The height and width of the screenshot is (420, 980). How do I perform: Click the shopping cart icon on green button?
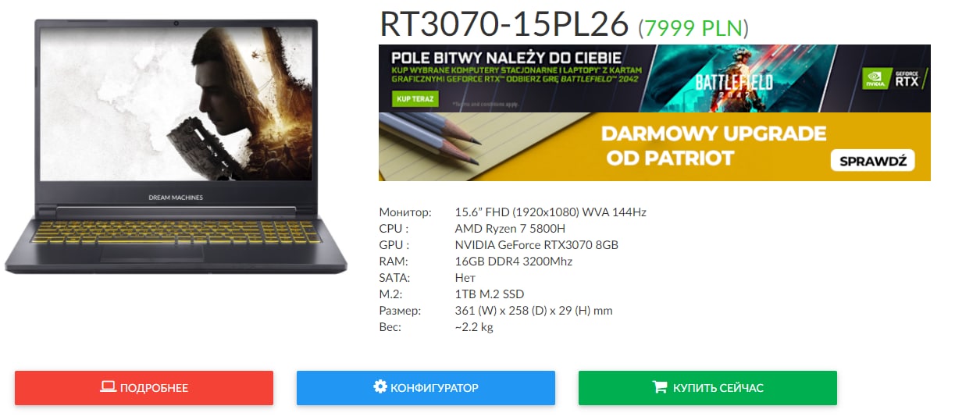click(x=660, y=387)
